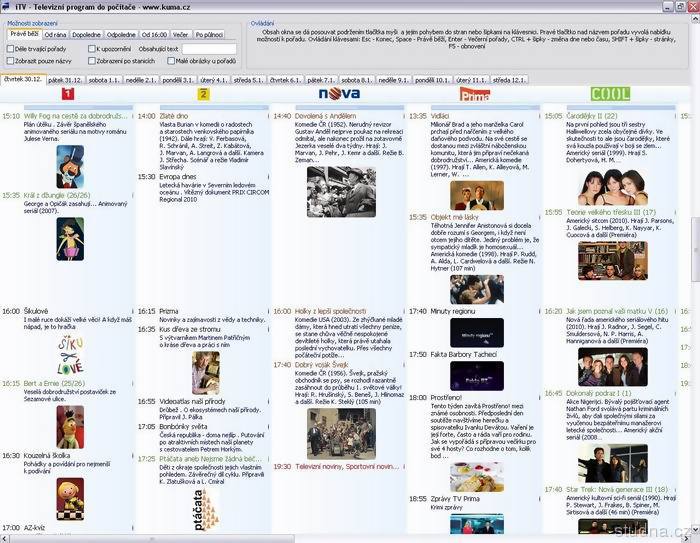700x543 pixels.
Task: Click the 'Obsahující text' input field
Action: click(209, 49)
